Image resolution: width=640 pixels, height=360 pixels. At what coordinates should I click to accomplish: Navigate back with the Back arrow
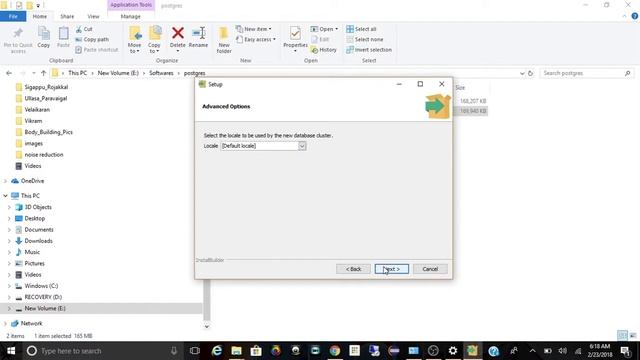[9, 73]
